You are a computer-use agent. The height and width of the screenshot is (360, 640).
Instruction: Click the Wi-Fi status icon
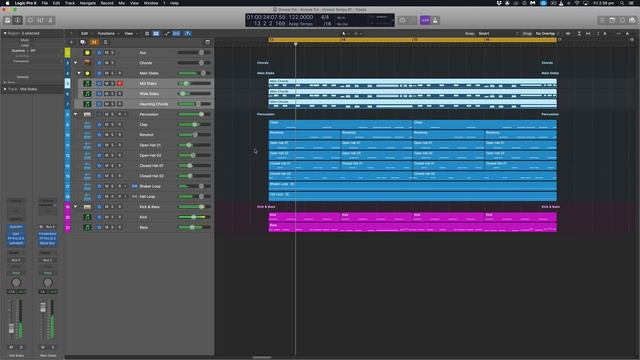(577, 3)
